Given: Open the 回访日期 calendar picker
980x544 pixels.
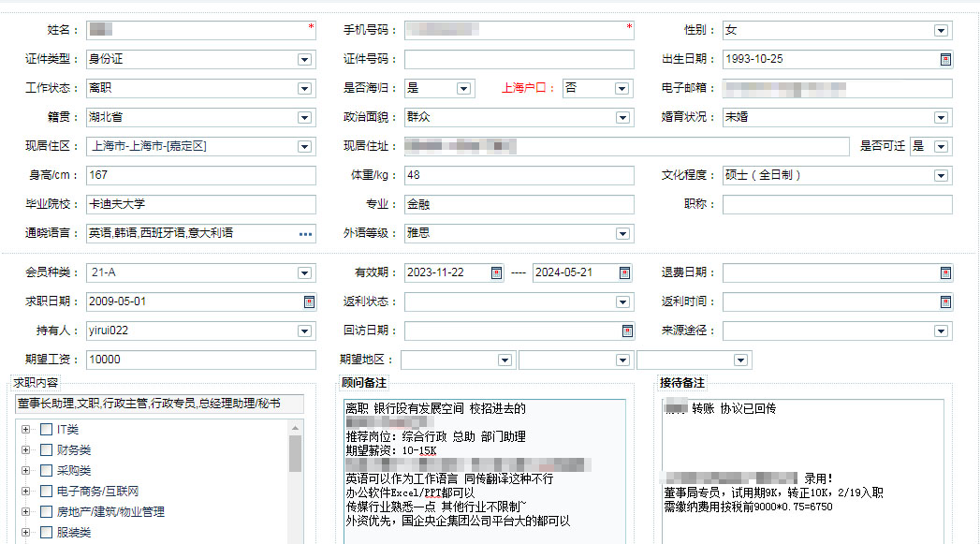Looking at the screenshot, I should (x=627, y=331).
